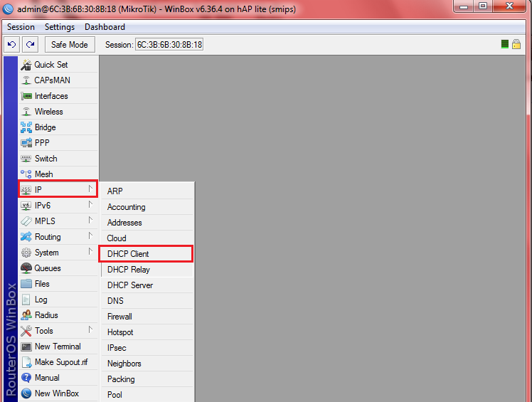
Task: Click the MPLS tag icon
Action: [x=26, y=221]
